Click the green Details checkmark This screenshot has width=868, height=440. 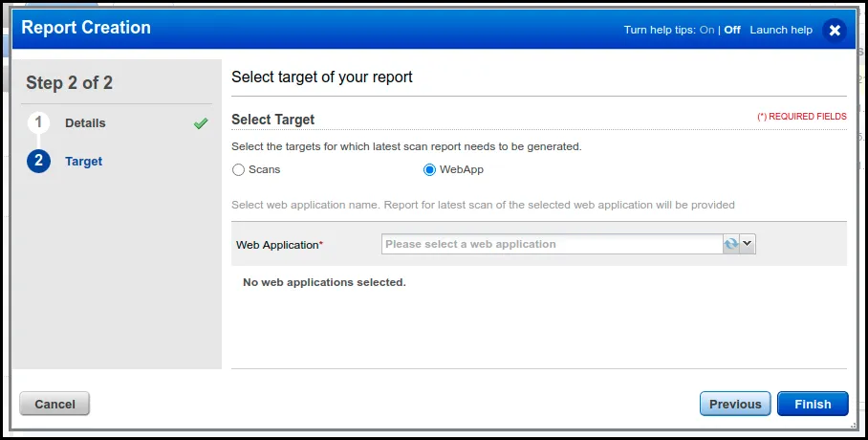[x=201, y=123]
